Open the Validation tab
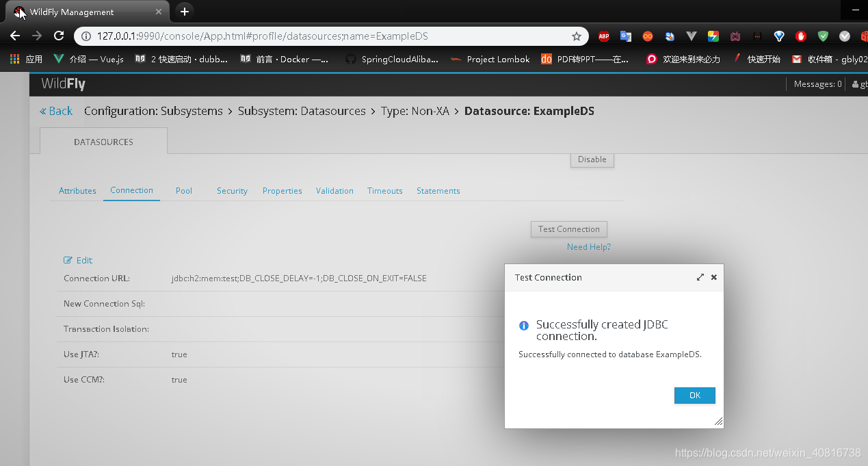The height and width of the screenshot is (466, 868). tap(334, 191)
